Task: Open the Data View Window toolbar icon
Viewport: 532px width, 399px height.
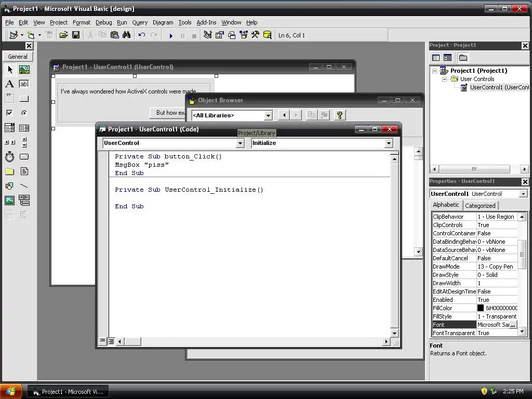Action: 268,35
